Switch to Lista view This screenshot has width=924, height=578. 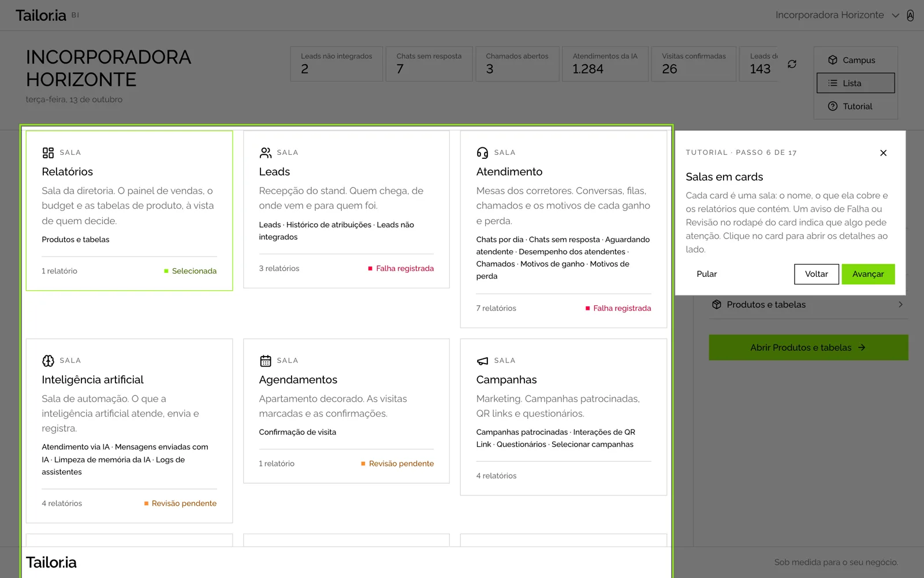pyautogui.click(x=856, y=83)
